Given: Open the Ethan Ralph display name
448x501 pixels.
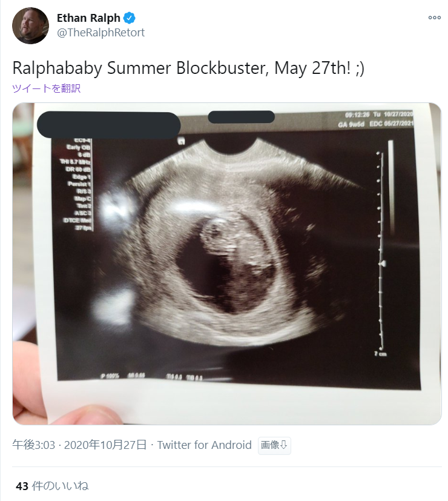Looking at the screenshot, I should (88, 18).
